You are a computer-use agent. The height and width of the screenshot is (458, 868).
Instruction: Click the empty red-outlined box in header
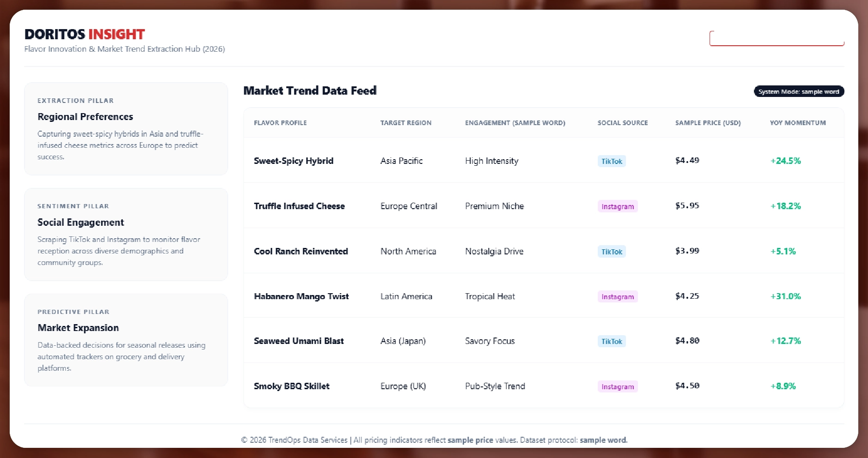777,38
